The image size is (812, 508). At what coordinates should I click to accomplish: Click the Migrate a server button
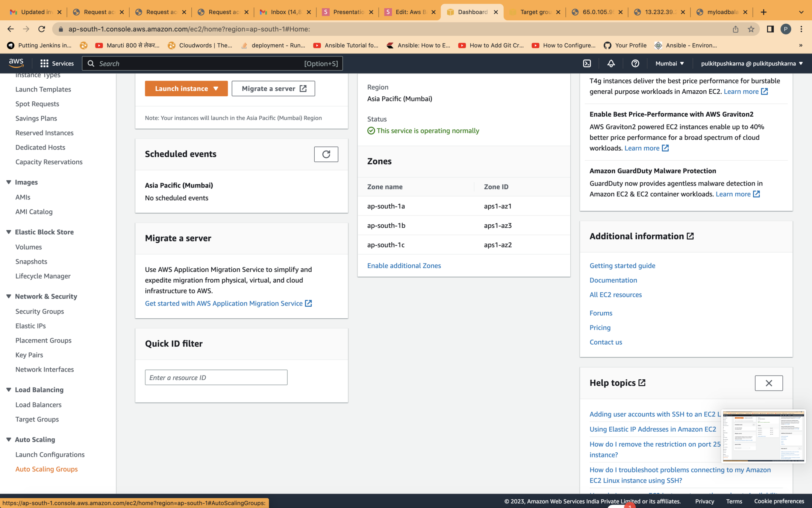pos(273,88)
